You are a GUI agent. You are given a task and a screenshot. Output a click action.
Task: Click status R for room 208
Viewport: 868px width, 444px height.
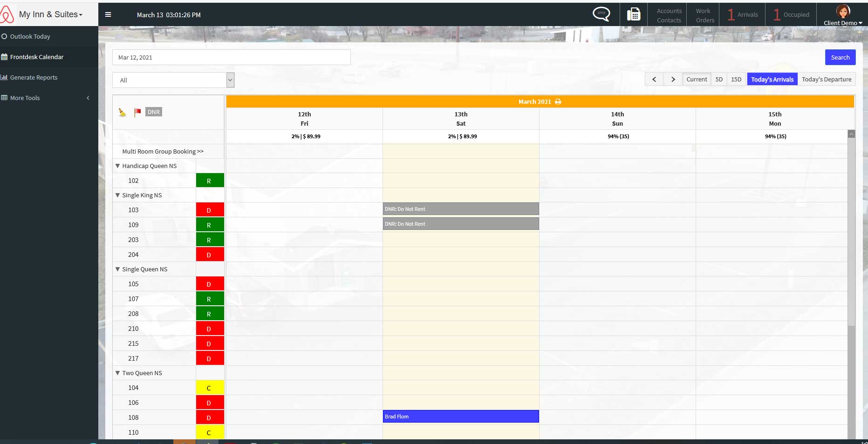click(210, 314)
